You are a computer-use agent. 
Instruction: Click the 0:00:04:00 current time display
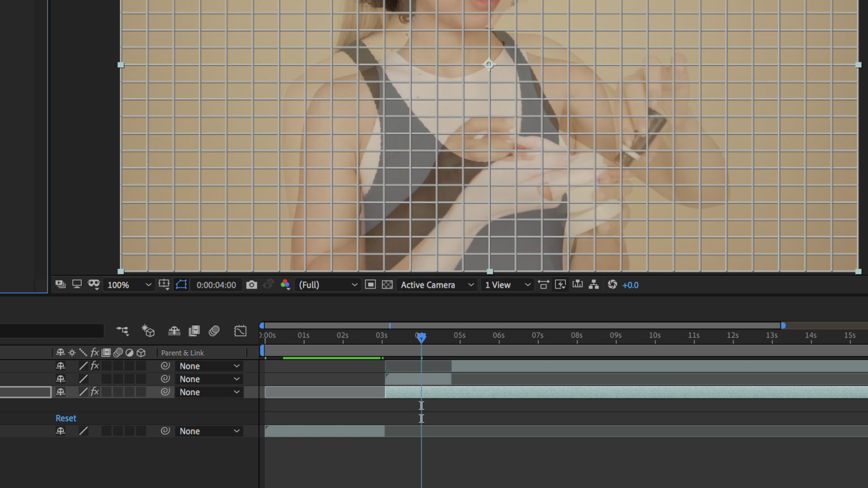216,285
